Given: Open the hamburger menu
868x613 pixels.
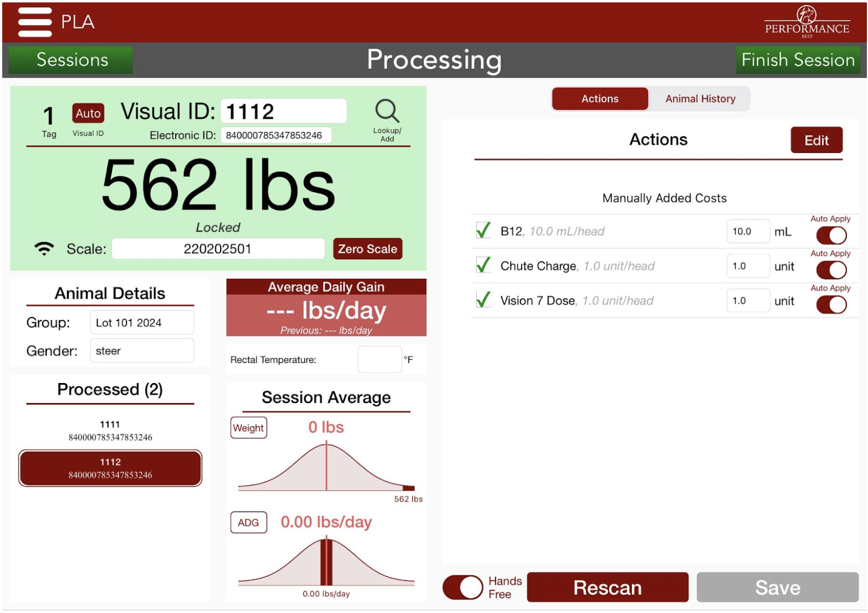Looking at the screenshot, I should pyautogui.click(x=35, y=22).
